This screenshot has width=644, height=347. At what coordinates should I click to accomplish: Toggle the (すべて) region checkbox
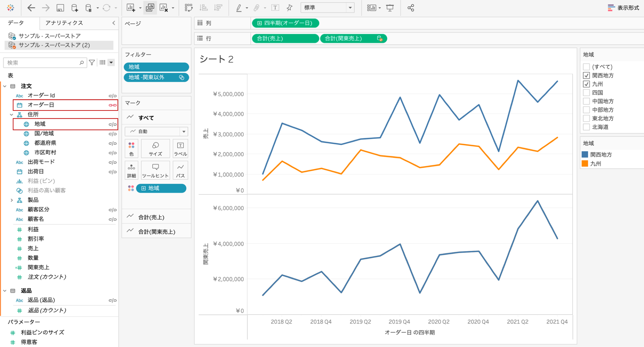point(586,67)
